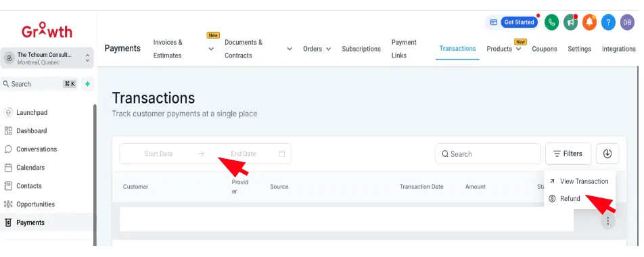Image resolution: width=644 pixels, height=257 pixels.
Task: Click the calendar icon in date range field
Action: pos(281,154)
